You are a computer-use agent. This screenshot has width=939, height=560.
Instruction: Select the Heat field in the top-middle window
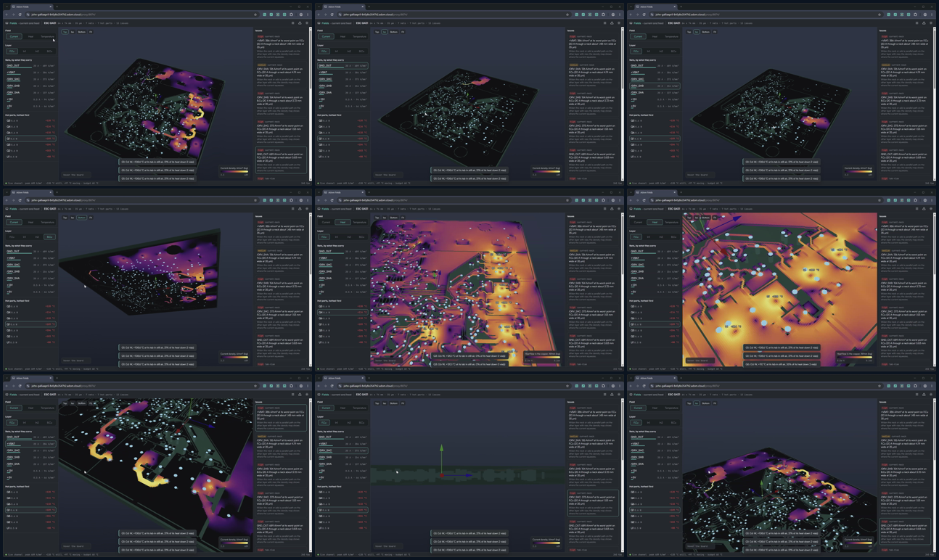(343, 36)
